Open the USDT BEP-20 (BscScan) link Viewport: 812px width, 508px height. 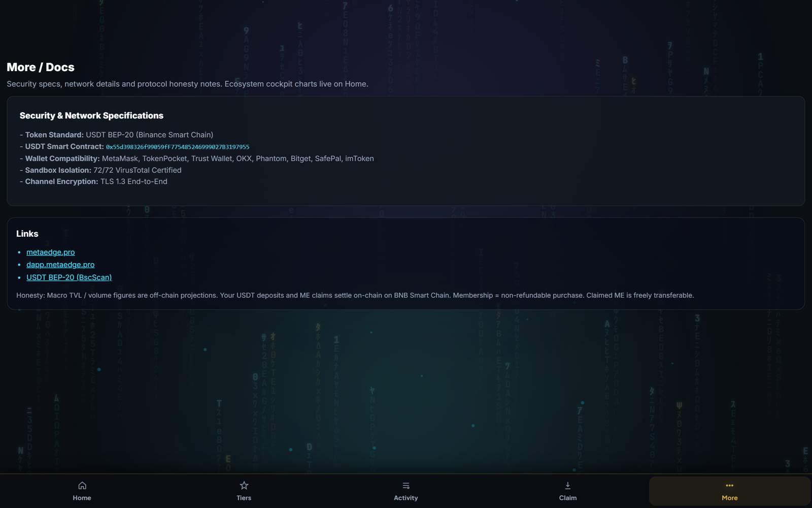69,277
